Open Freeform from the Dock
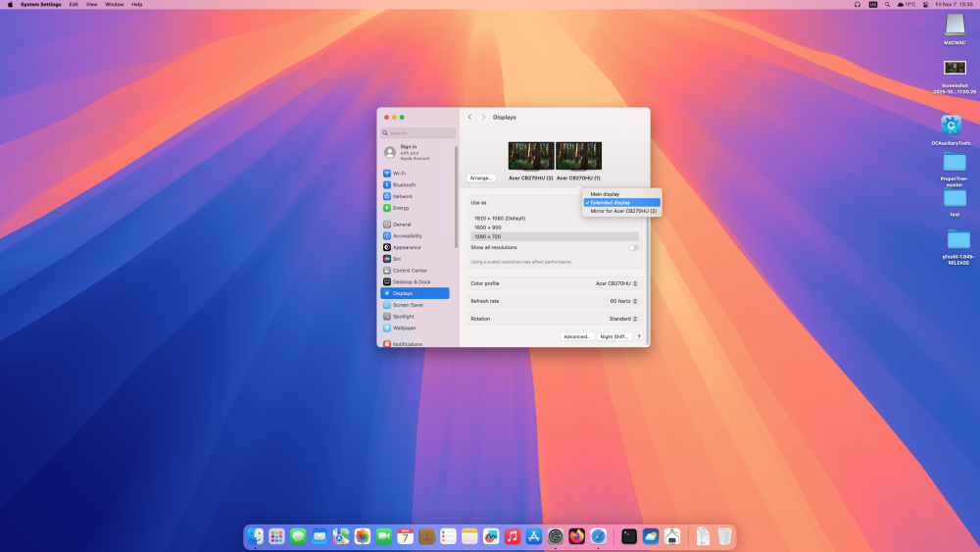The height and width of the screenshot is (552, 980). [x=491, y=536]
